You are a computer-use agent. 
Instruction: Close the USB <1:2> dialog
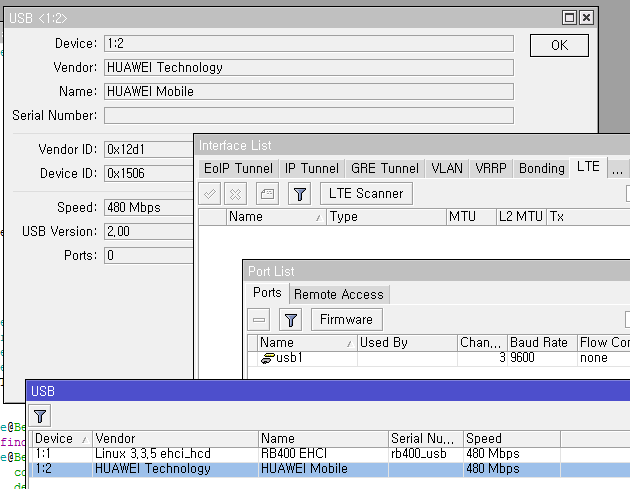point(587,18)
